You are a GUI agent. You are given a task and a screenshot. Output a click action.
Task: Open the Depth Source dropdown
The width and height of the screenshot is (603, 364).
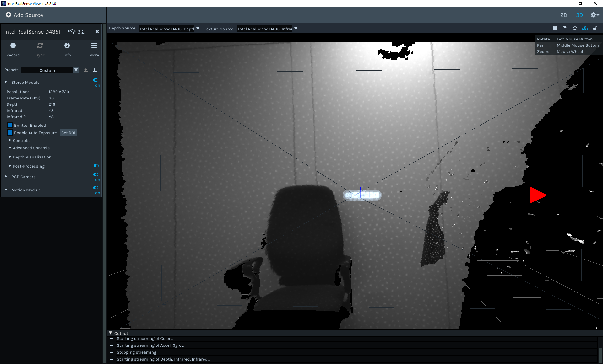pyautogui.click(x=169, y=29)
